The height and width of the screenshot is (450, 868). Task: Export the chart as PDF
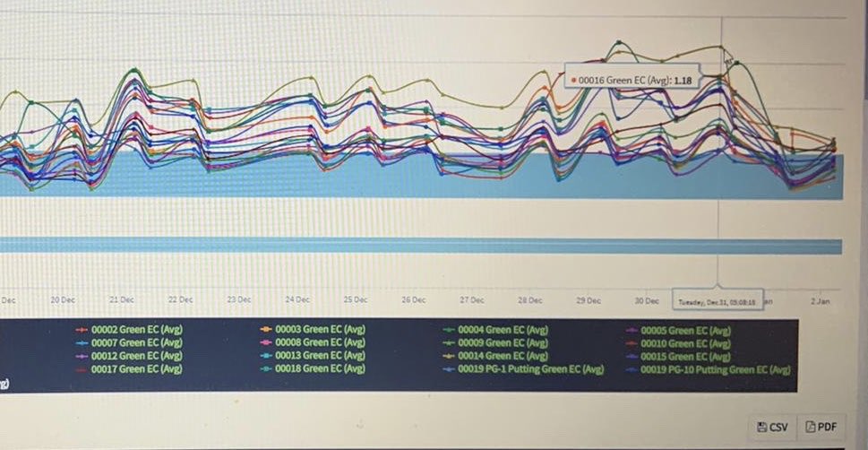tap(821, 427)
